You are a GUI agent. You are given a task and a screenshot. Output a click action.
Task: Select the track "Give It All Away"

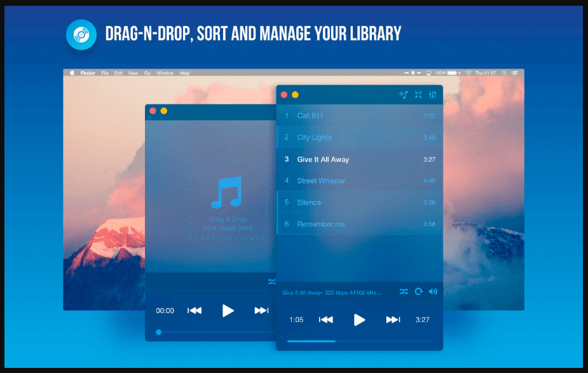[x=360, y=159]
